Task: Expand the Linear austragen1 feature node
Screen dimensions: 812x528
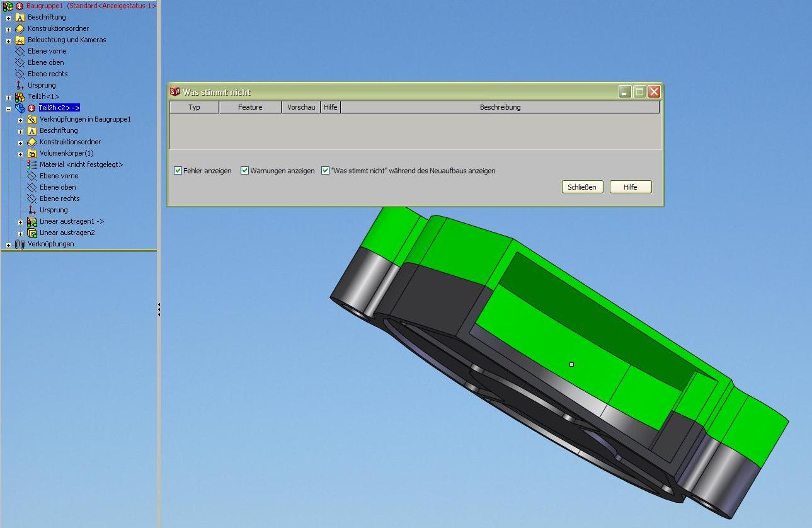Action: (20, 222)
